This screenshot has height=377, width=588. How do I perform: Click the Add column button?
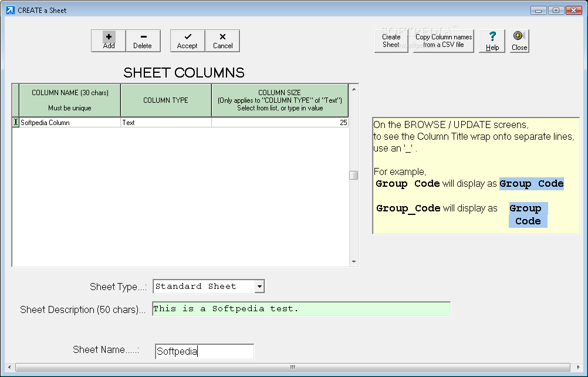click(x=109, y=41)
